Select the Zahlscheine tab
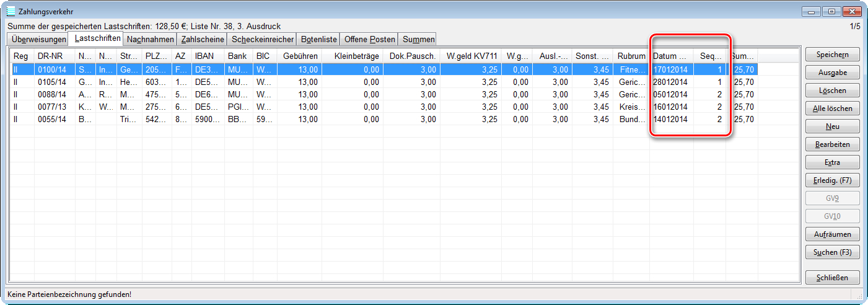 tap(202, 39)
